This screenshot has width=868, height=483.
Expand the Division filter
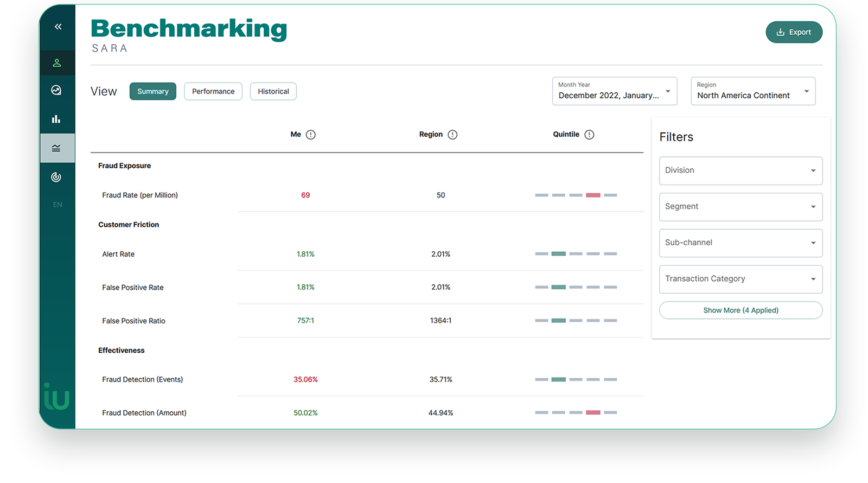[741, 170]
